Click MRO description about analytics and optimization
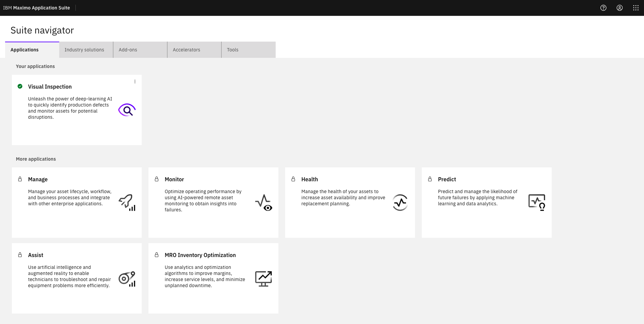Viewport: 644px width, 324px height. [x=205, y=276]
